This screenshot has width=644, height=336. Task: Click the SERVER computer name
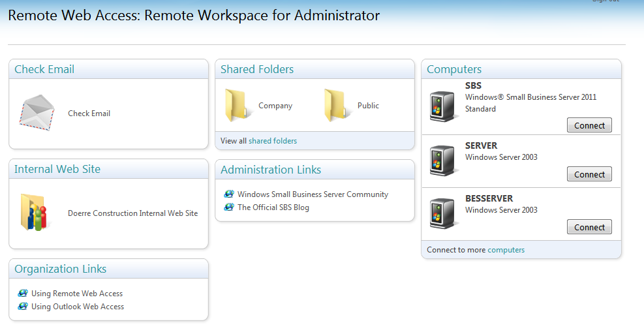point(481,145)
